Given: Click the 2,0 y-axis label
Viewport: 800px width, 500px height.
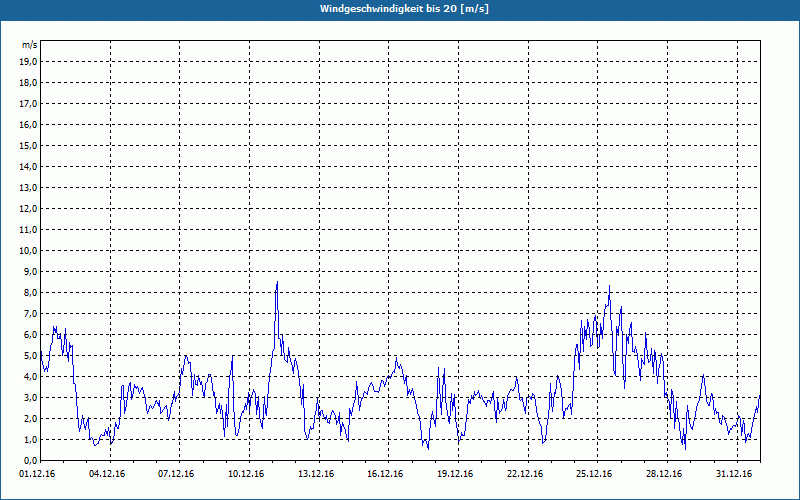Looking at the screenshot, I should tap(30, 418).
